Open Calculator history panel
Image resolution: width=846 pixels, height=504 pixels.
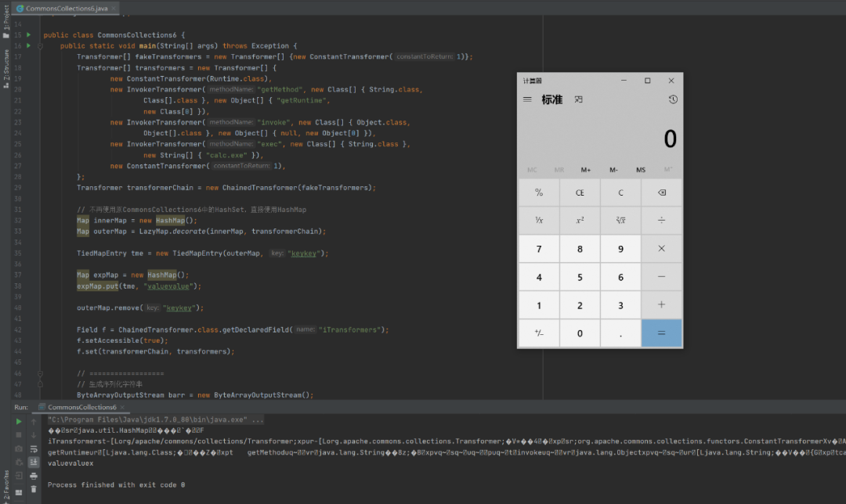coord(673,99)
